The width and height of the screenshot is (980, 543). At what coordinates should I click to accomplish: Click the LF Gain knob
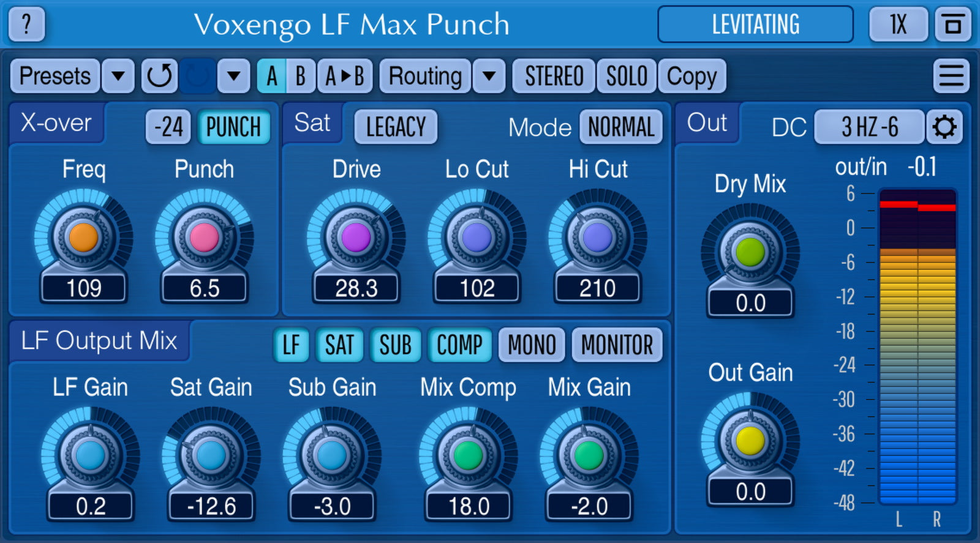[x=91, y=455]
